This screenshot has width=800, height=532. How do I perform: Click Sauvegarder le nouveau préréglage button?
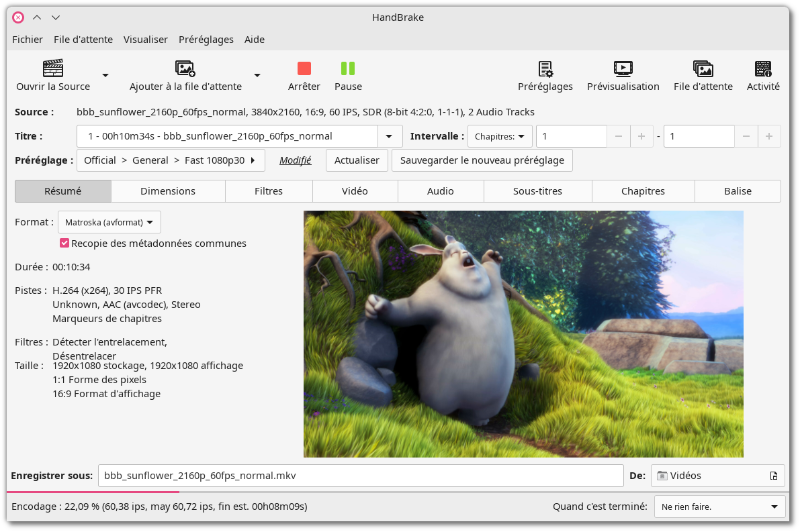click(482, 160)
